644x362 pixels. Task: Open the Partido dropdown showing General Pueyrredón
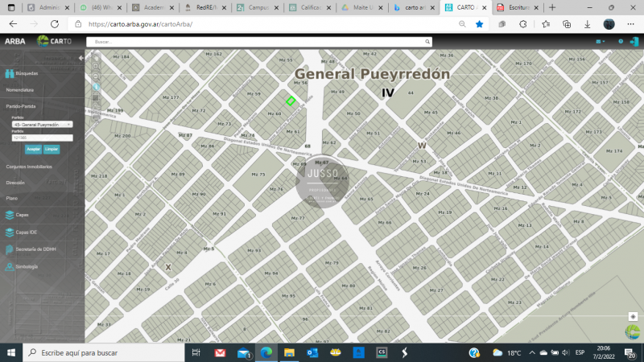click(x=42, y=124)
